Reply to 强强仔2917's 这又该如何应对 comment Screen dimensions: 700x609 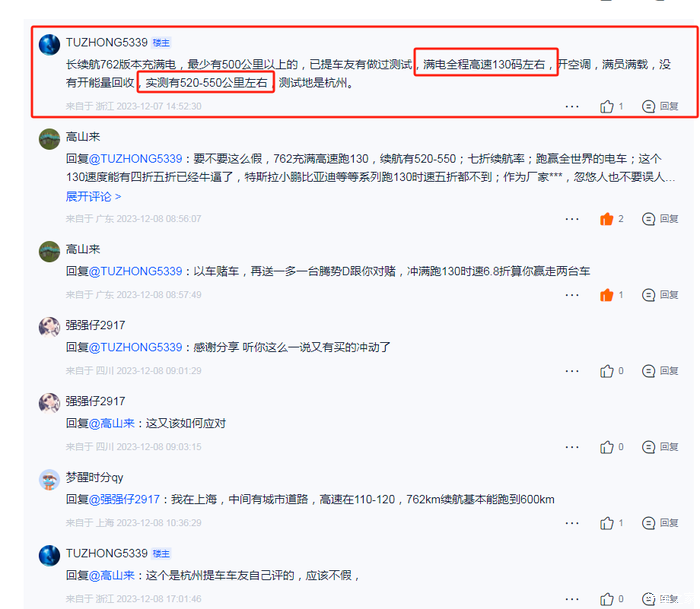(660, 447)
